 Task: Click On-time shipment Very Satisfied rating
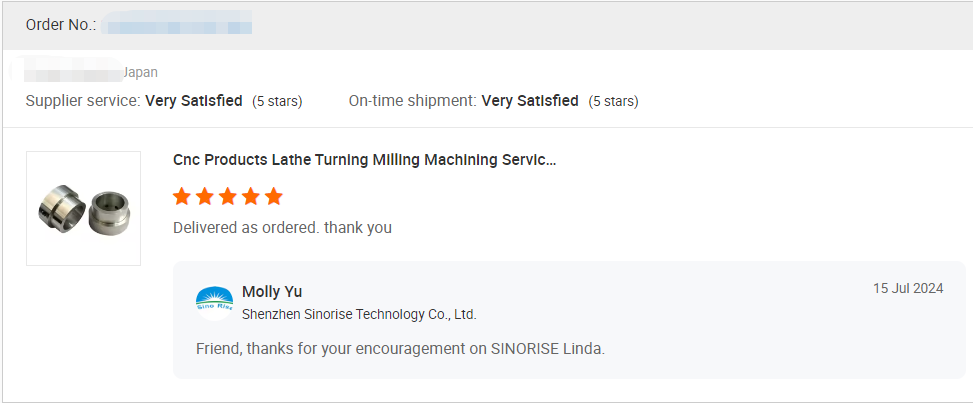tap(530, 101)
